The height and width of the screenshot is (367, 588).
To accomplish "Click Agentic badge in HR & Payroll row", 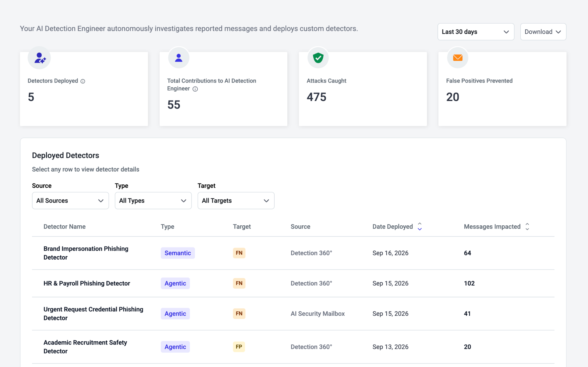I will click(175, 283).
